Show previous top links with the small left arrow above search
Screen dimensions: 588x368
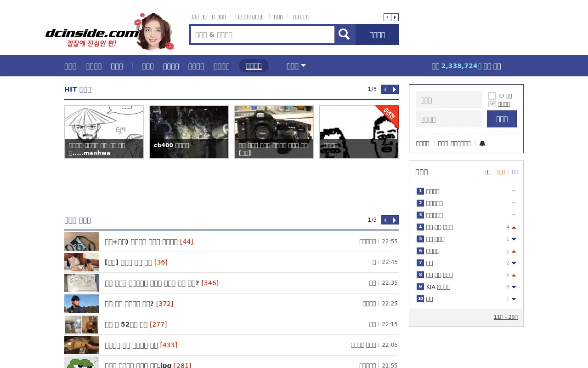(387, 17)
